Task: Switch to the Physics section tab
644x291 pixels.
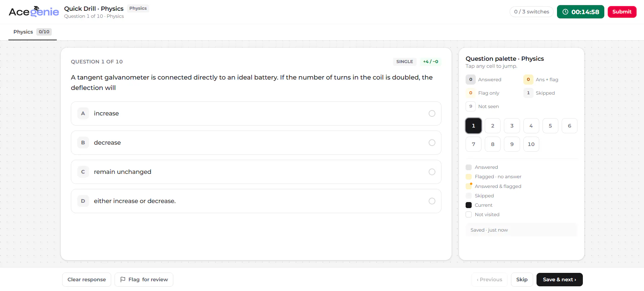Action: pyautogui.click(x=32, y=32)
